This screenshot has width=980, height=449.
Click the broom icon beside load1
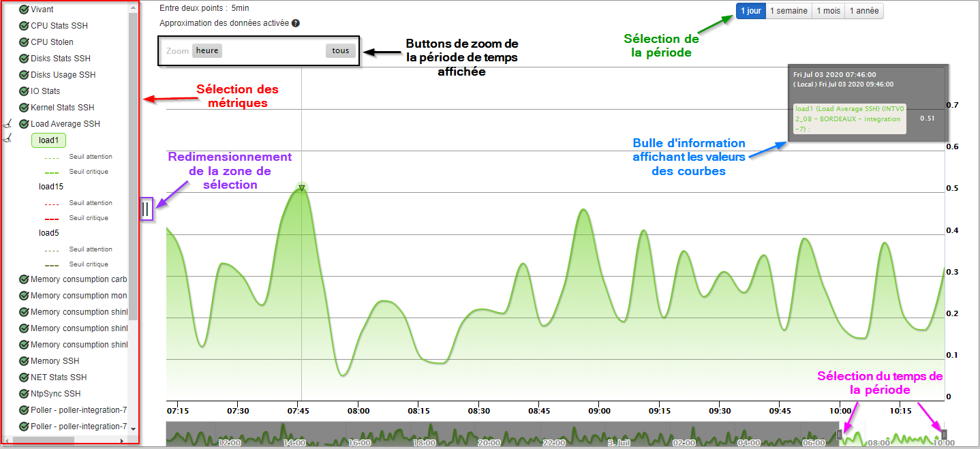7,140
